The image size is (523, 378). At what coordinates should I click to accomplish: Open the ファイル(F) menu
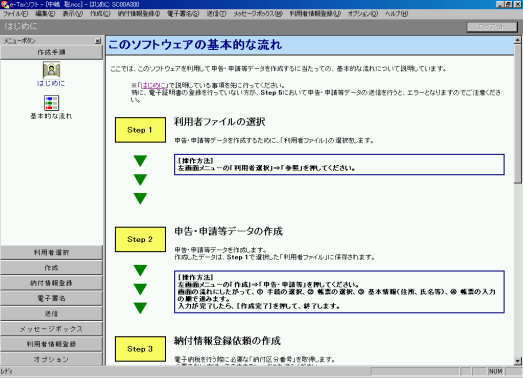click(15, 14)
